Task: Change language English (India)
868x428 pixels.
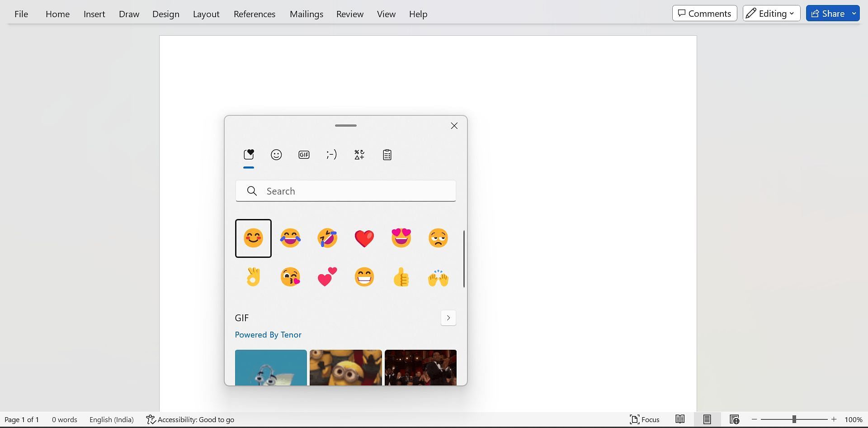Action: click(112, 419)
